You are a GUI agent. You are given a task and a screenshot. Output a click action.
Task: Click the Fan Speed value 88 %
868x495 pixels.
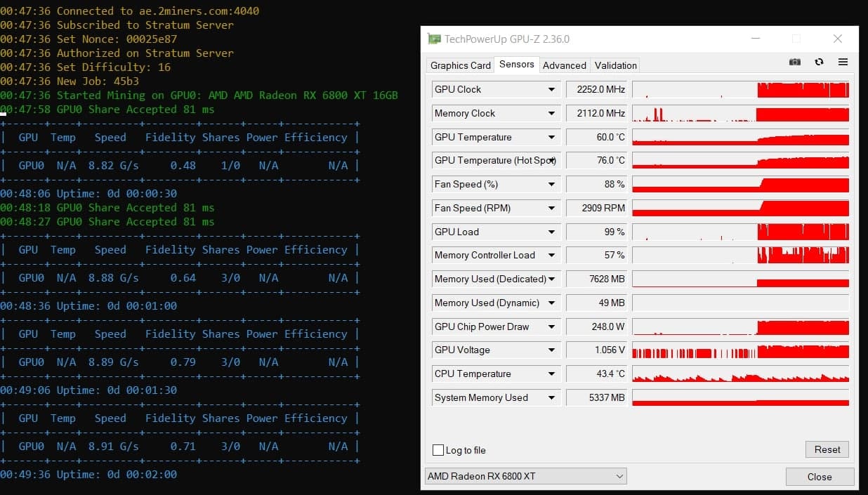(596, 184)
